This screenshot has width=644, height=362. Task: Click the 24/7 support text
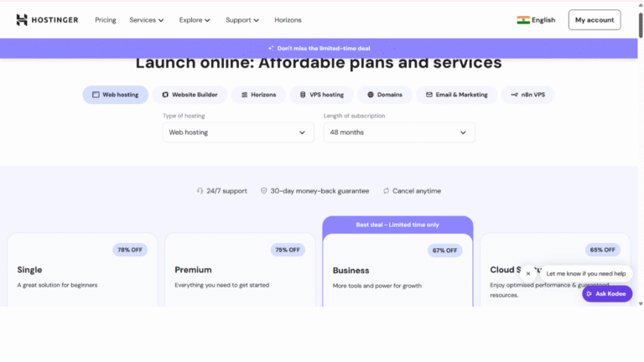(226, 191)
